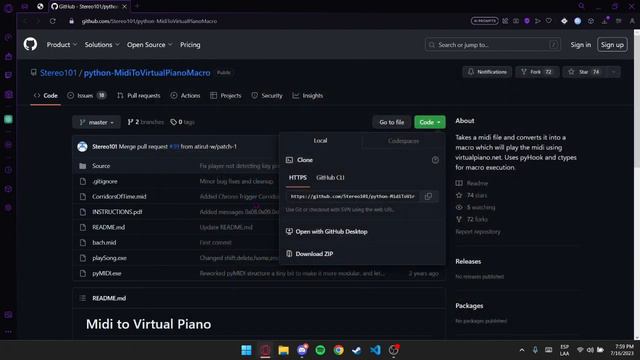Open the master branch selector

[96, 122]
